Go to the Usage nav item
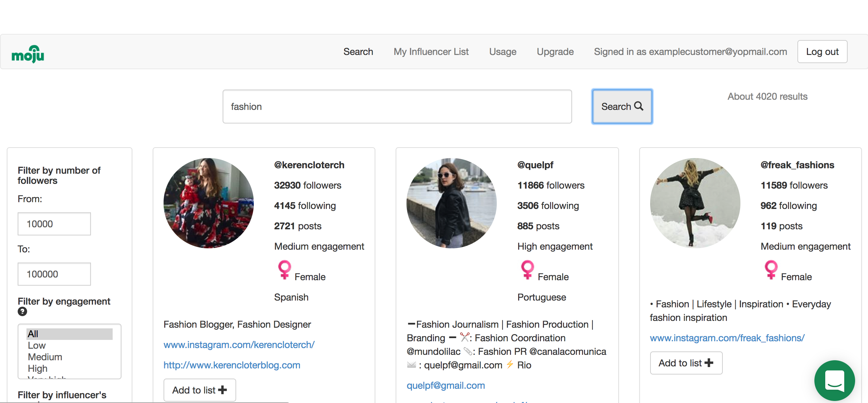 [x=503, y=52]
